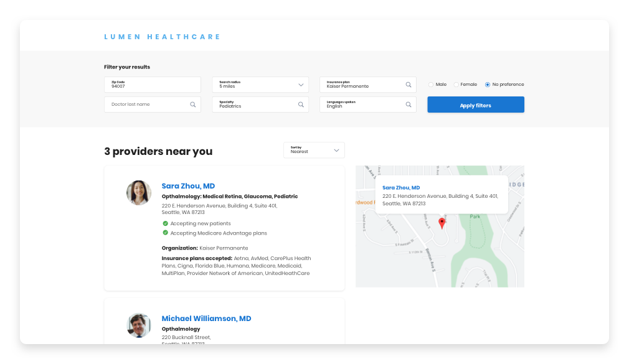The image size is (629, 364).
Task: Click the red map location pin
Action: (x=442, y=223)
